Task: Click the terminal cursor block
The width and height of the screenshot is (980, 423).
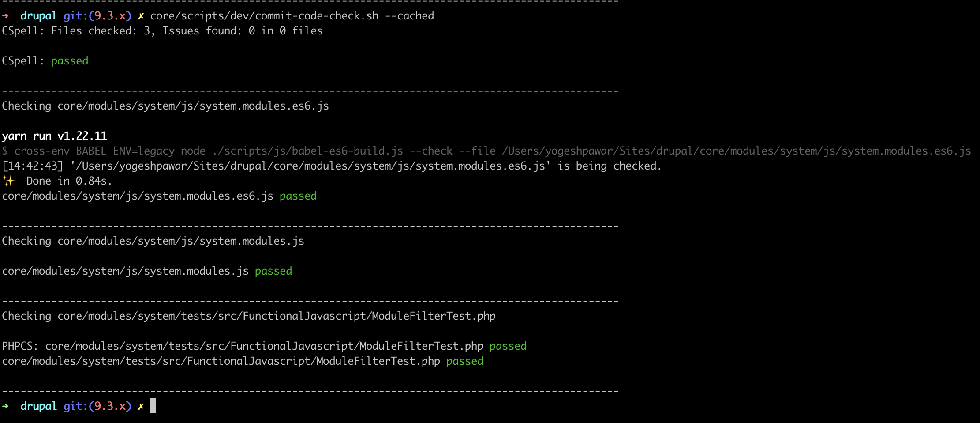Action: (x=153, y=406)
